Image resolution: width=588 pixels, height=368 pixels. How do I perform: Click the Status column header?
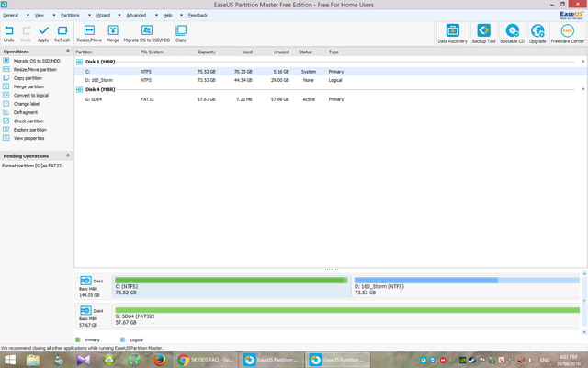click(x=305, y=52)
